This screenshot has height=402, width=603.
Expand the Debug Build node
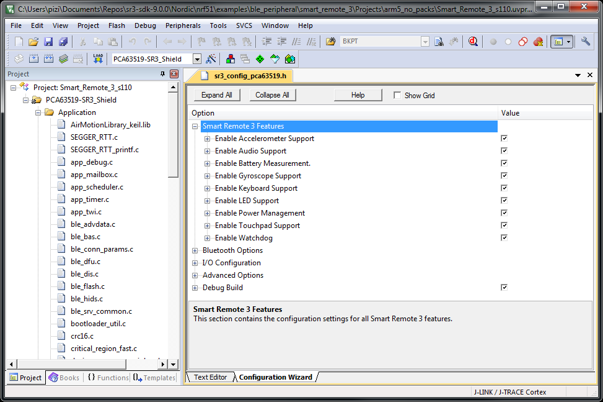195,288
